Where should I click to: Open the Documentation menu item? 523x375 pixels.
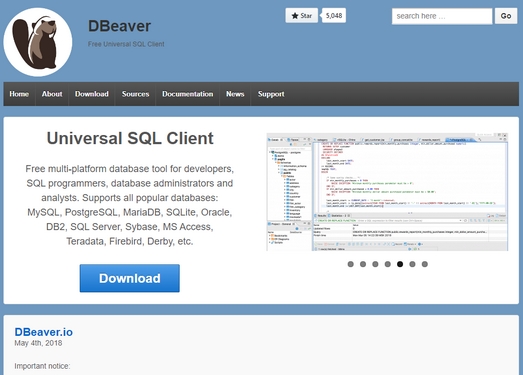click(187, 94)
